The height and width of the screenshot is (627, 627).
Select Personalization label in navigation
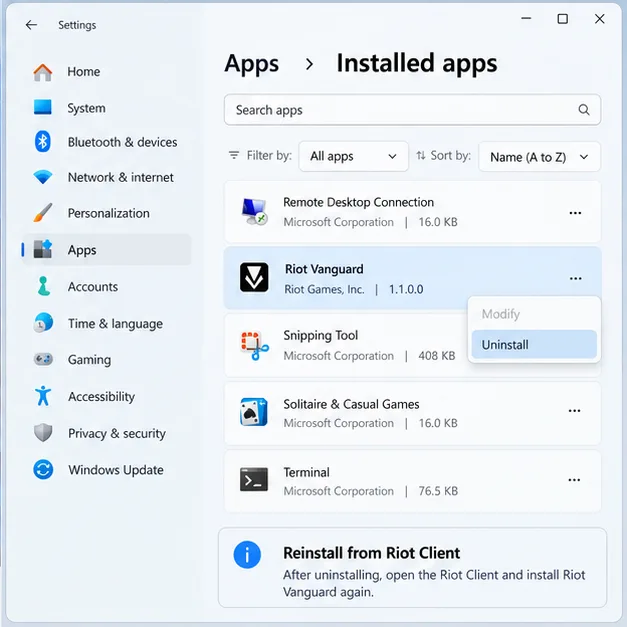(109, 213)
